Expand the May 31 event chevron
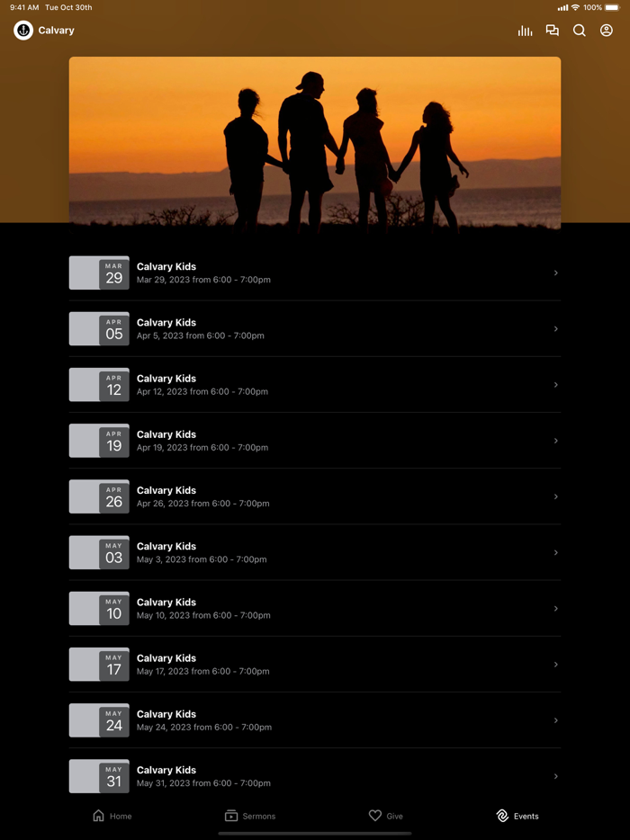This screenshot has width=630, height=840. tap(556, 776)
